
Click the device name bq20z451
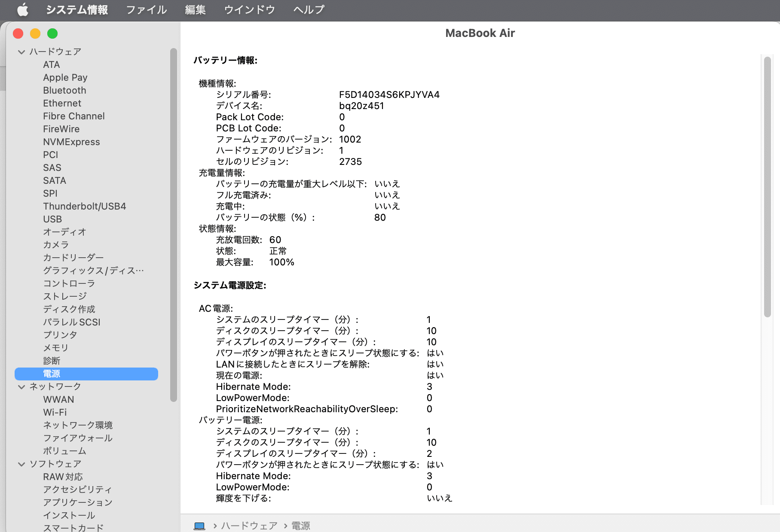click(x=361, y=106)
